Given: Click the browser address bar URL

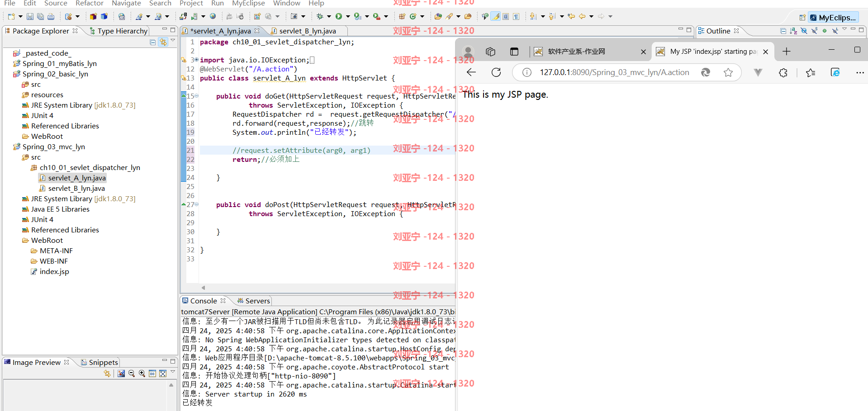Looking at the screenshot, I should tap(614, 72).
